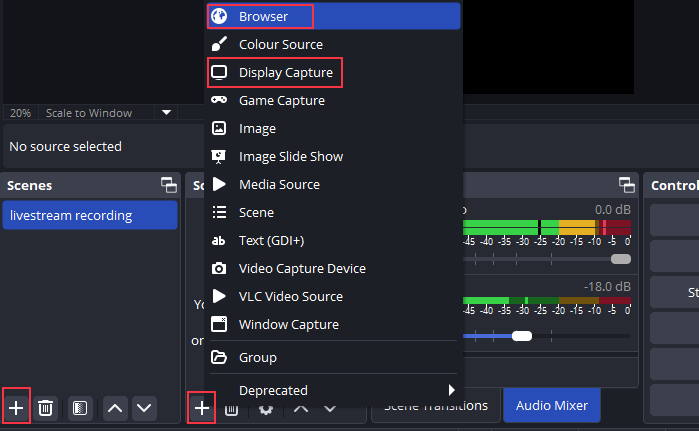The image size is (699, 431).
Task: Switch to the Scene Transitions tab
Action: click(437, 405)
